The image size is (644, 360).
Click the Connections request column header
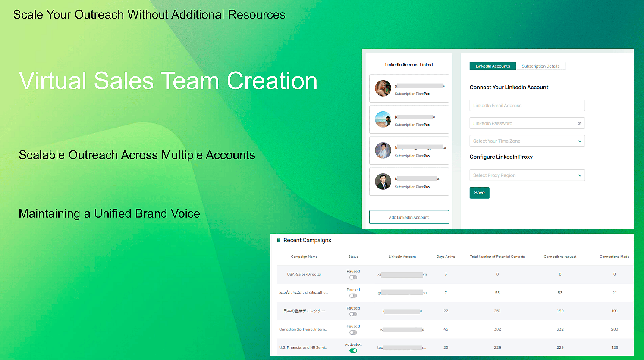(x=560, y=257)
